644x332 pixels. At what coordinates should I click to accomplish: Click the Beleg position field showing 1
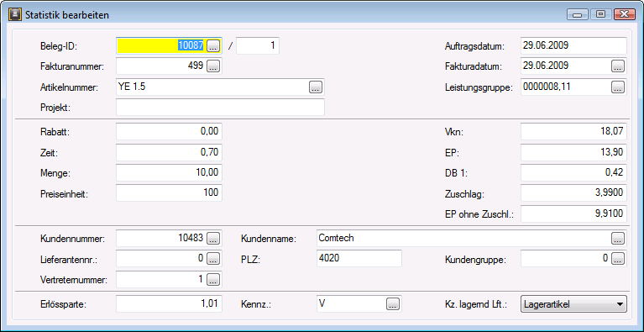pyautogui.click(x=258, y=45)
